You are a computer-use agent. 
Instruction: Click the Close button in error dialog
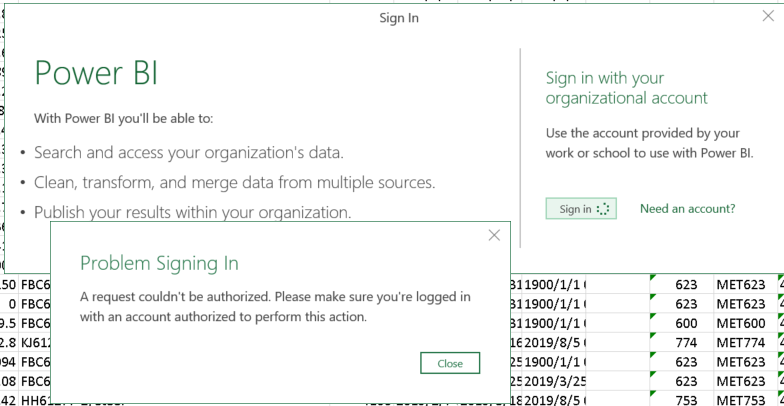click(450, 363)
